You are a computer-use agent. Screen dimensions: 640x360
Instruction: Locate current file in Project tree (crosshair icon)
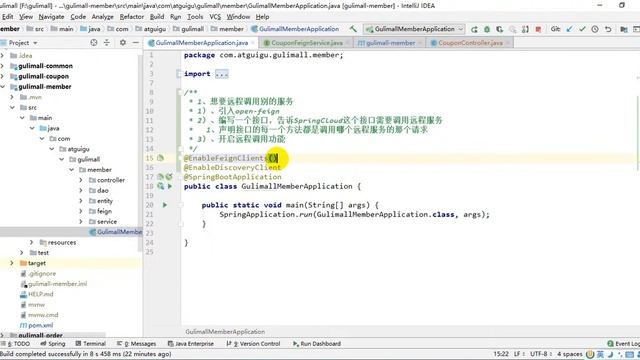(94, 42)
